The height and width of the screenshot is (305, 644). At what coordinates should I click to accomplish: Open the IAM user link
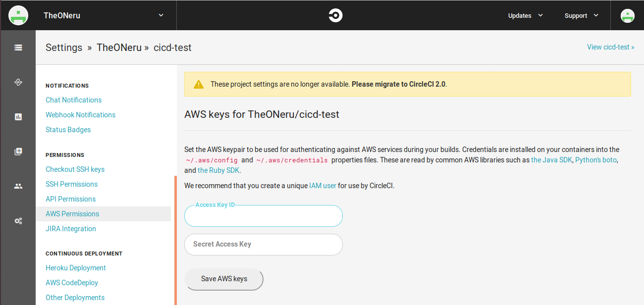(322, 186)
